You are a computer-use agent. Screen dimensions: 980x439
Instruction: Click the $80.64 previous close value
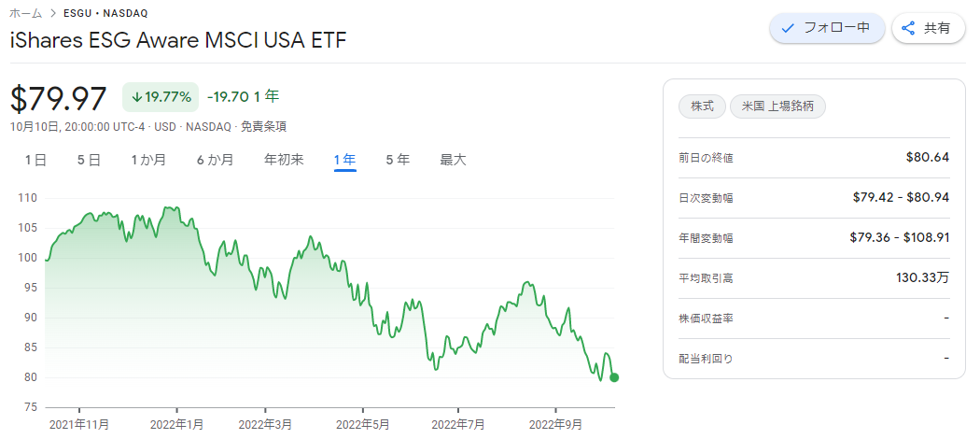point(928,158)
